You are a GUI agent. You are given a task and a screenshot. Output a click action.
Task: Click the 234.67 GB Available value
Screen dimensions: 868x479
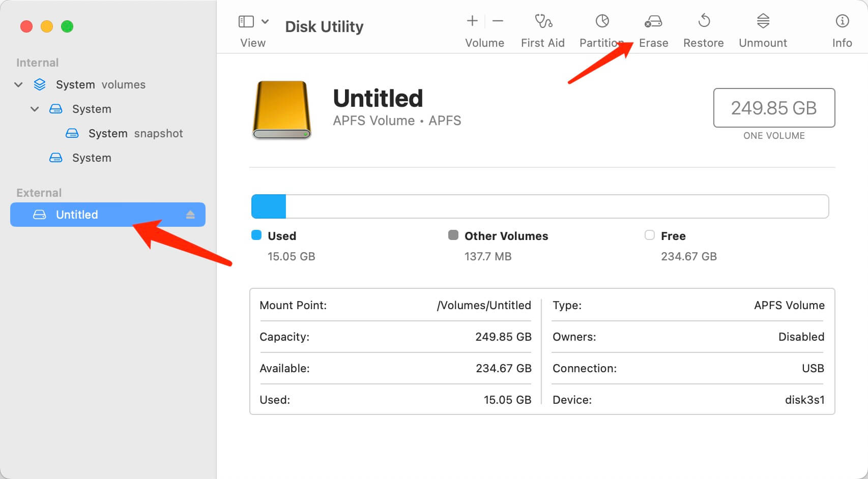pos(504,368)
